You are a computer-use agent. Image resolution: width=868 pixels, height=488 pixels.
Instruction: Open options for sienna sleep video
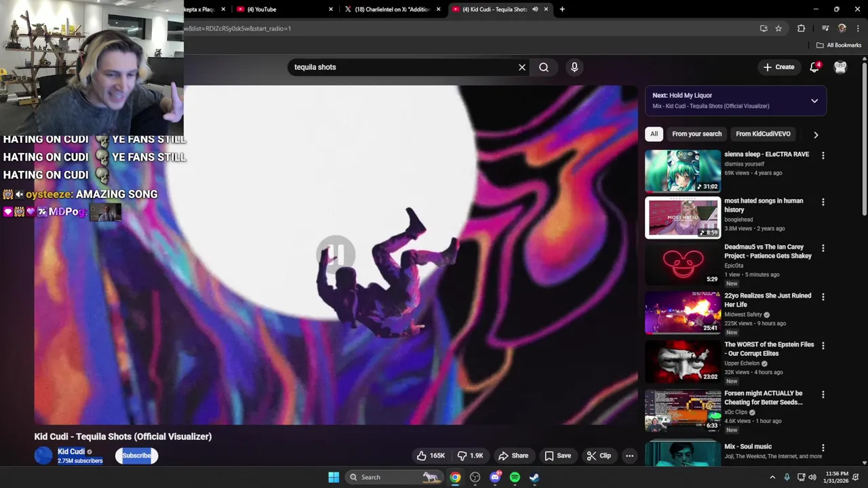[x=823, y=155]
